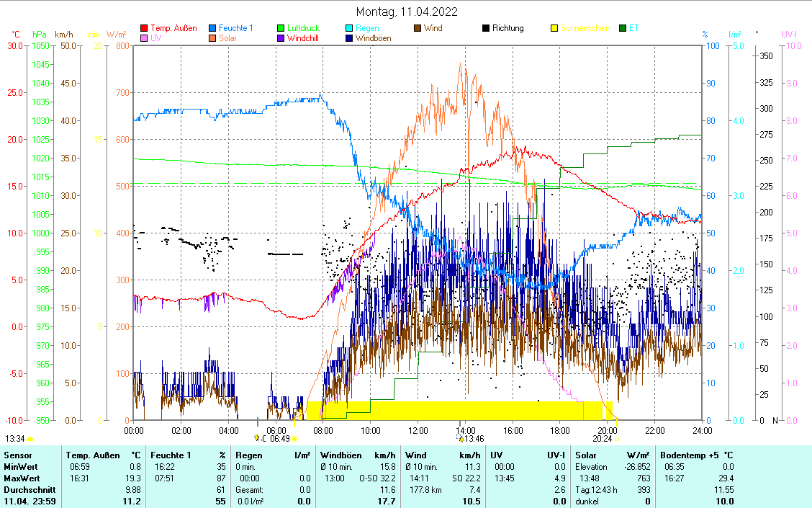Click the red Temp. Außen legend swatch
Image resolution: width=812 pixels, height=508 pixels.
tap(144, 29)
